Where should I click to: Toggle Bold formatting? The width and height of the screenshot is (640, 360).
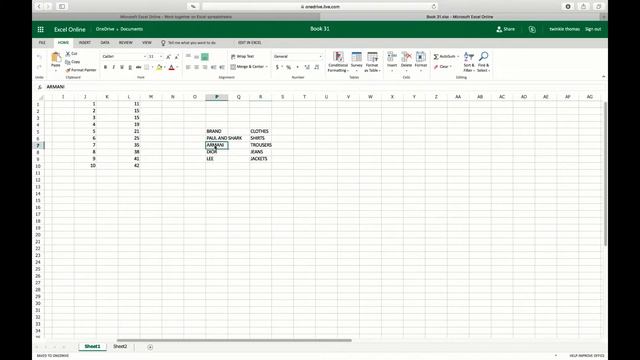(x=105, y=67)
